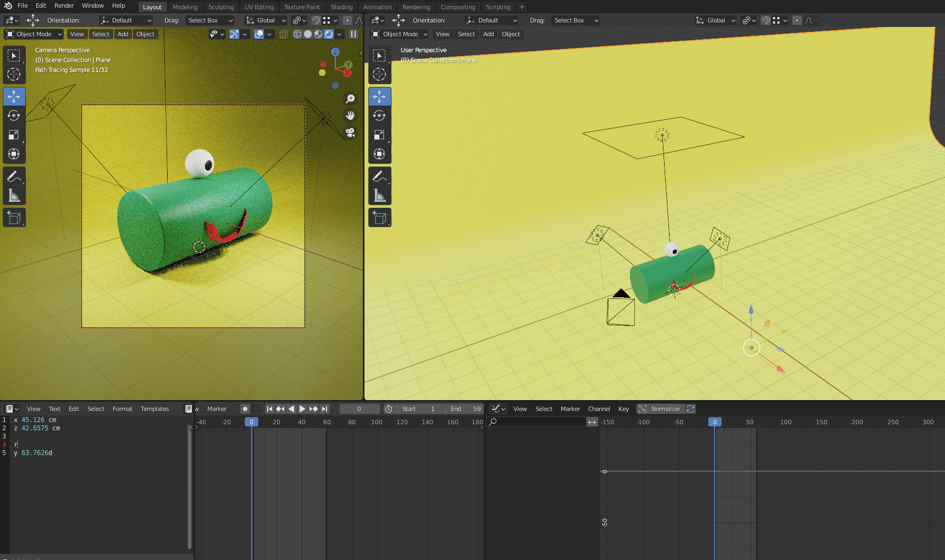Select the Rotate tool in left viewport
Image resolution: width=945 pixels, height=560 pixels.
tap(14, 116)
